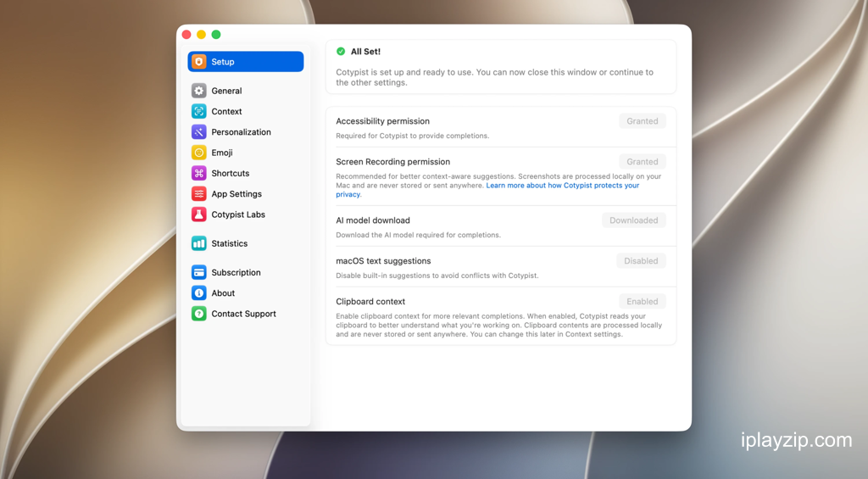Screen dimensions: 868x479
Task: Click the Cotypist Labs flask icon
Action: [198, 214]
